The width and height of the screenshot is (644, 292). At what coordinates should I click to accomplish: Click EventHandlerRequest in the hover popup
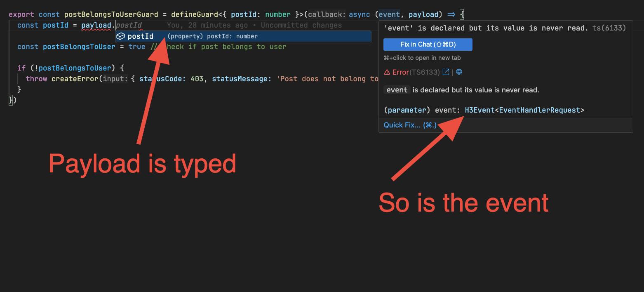tap(539, 110)
